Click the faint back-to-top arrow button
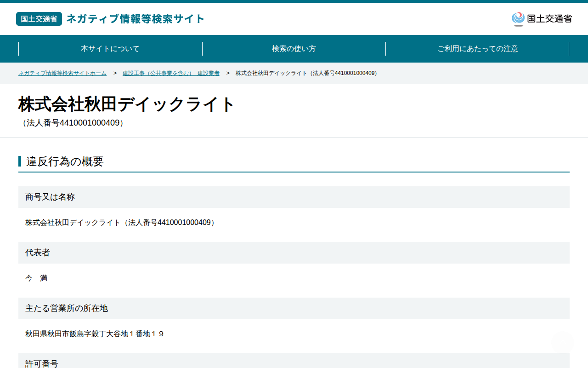 [x=562, y=342]
